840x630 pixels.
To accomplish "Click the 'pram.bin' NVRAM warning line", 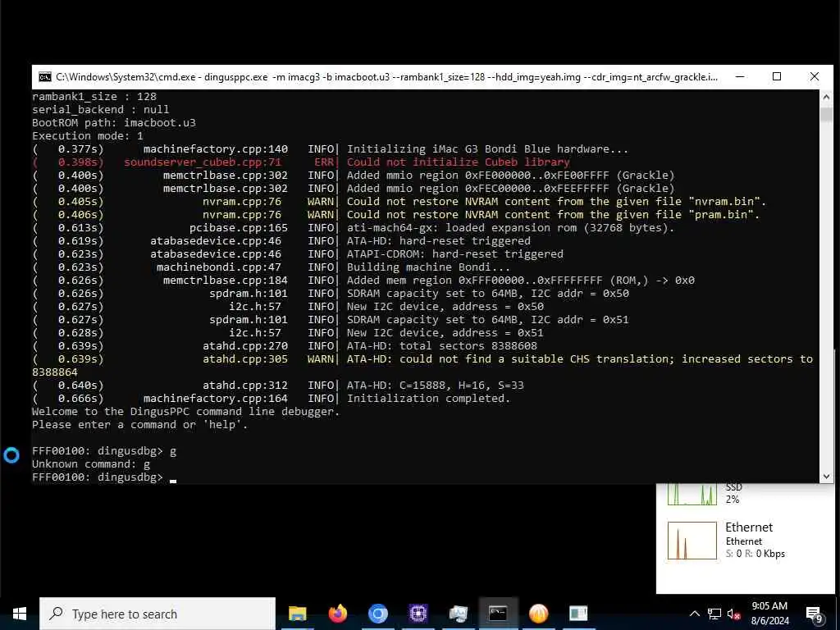I will tap(396, 215).
